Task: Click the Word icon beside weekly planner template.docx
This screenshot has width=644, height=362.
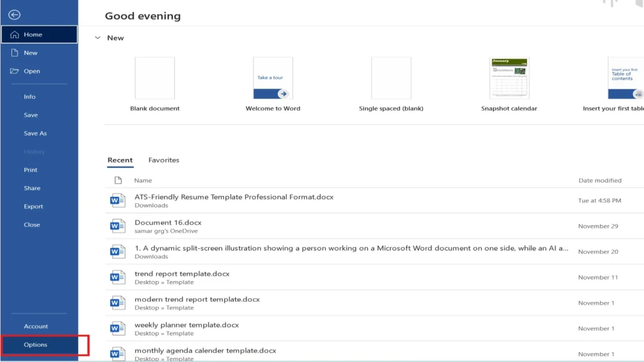Action: (x=118, y=328)
